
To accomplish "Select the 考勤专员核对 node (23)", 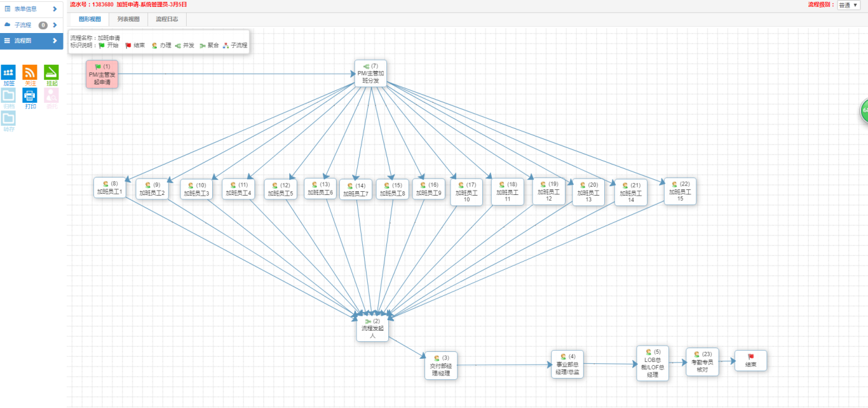I will point(702,362).
